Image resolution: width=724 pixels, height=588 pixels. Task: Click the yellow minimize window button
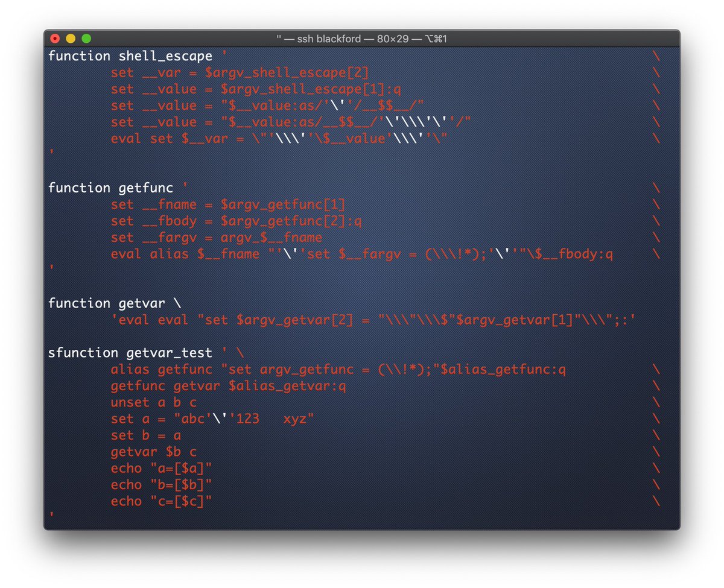(71, 39)
